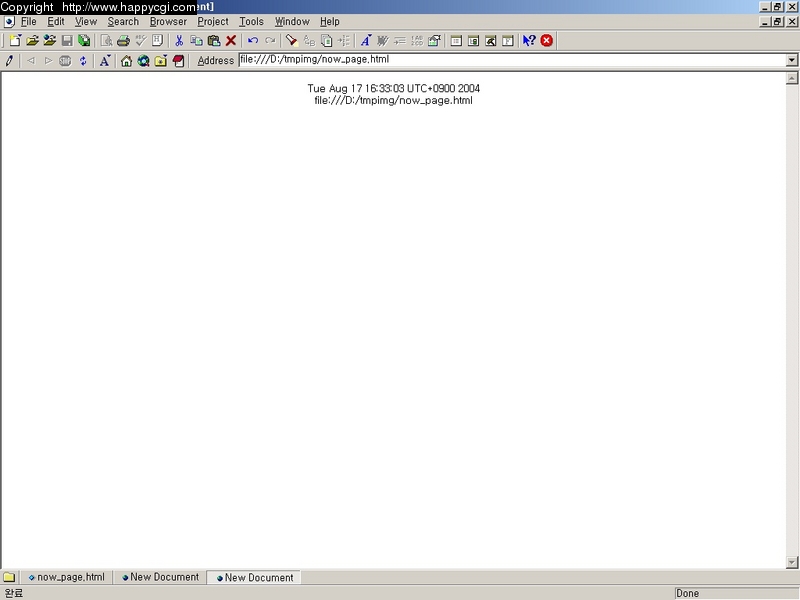This screenshot has height=600, width=800.
Task: Select the active second New Document tab
Action: click(255, 578)
